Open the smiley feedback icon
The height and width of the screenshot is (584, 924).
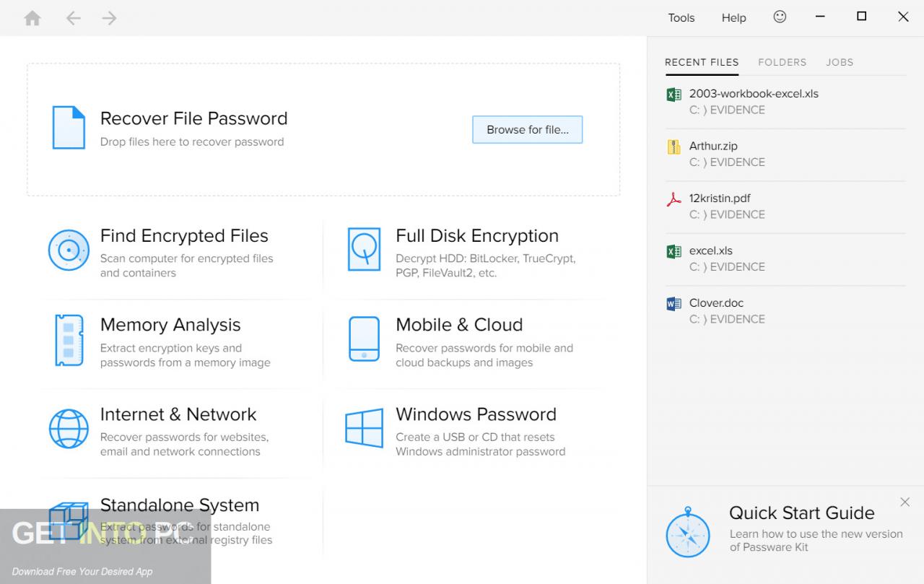pos(780,17)
